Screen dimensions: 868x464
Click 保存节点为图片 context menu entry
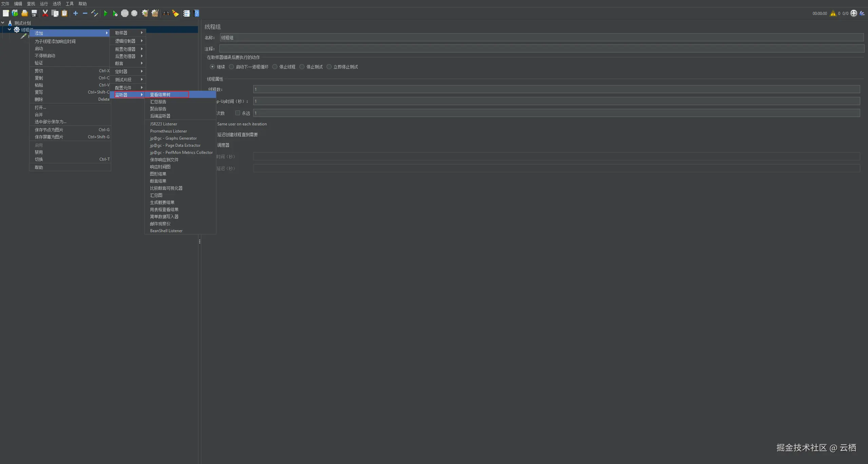[49, 130]
